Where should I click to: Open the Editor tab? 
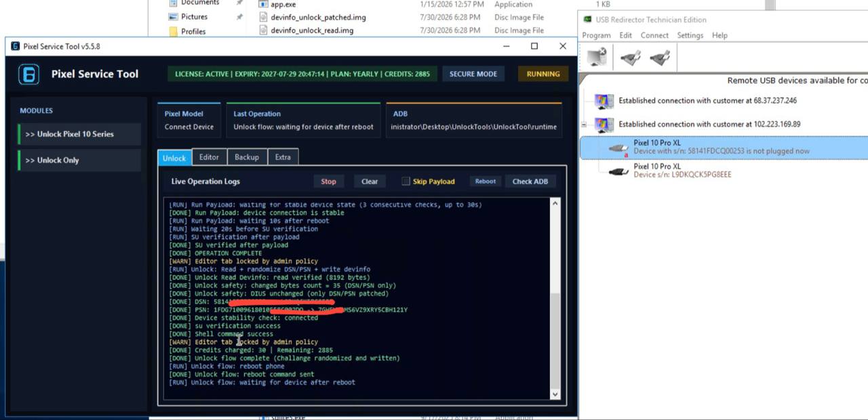(x=209, y=156)
